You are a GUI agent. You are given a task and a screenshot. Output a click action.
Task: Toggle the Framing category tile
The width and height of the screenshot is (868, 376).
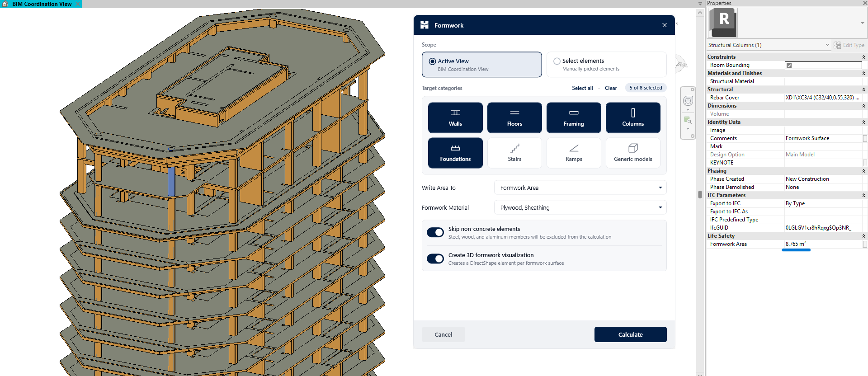coord(574,117)
